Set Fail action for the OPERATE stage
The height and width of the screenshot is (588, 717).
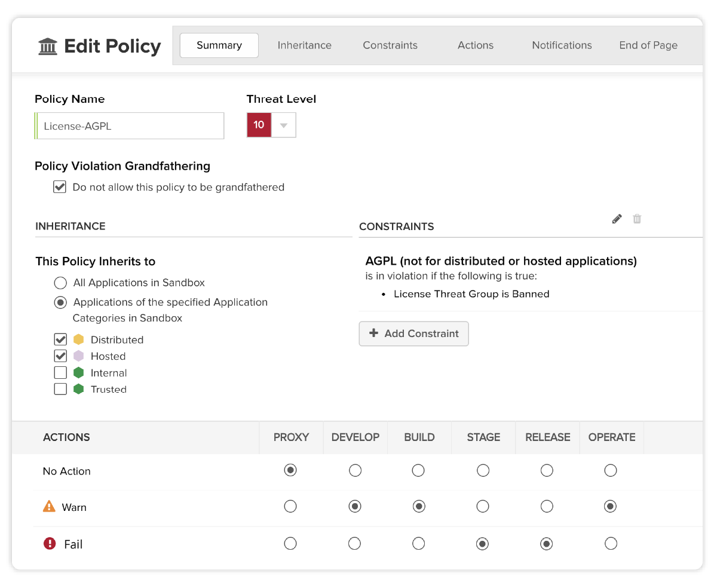(610, 543)
